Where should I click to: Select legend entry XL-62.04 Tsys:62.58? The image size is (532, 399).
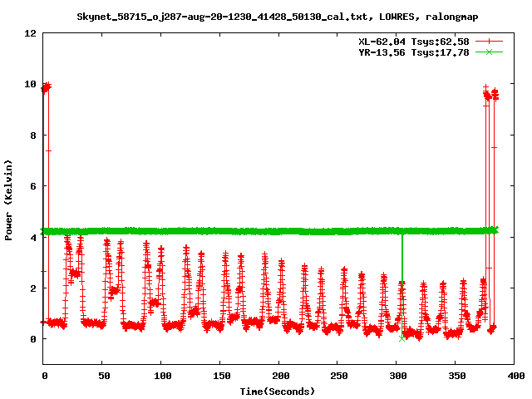pyautogui.click(x=414, y=42)
